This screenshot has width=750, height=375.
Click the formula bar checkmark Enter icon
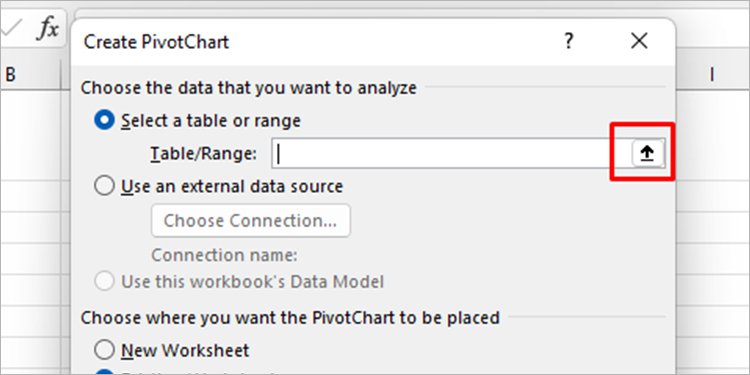[10, 30]
